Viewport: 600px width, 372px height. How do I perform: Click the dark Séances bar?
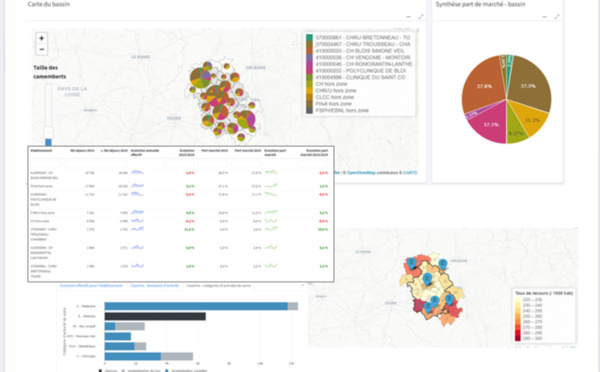point(155,316)
